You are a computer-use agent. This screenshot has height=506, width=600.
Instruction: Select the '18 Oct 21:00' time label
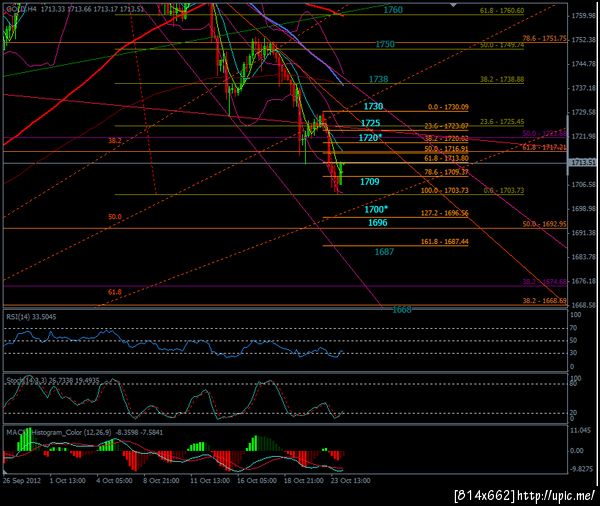point(304,480)
